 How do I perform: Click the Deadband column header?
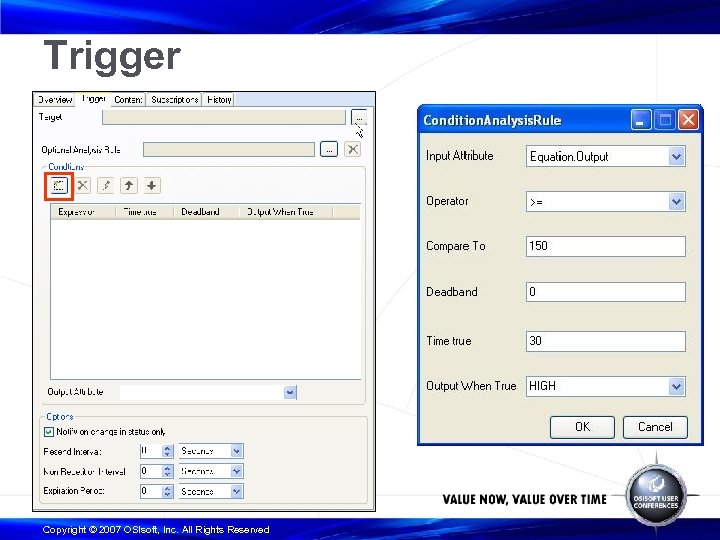[x=207, y=212]
